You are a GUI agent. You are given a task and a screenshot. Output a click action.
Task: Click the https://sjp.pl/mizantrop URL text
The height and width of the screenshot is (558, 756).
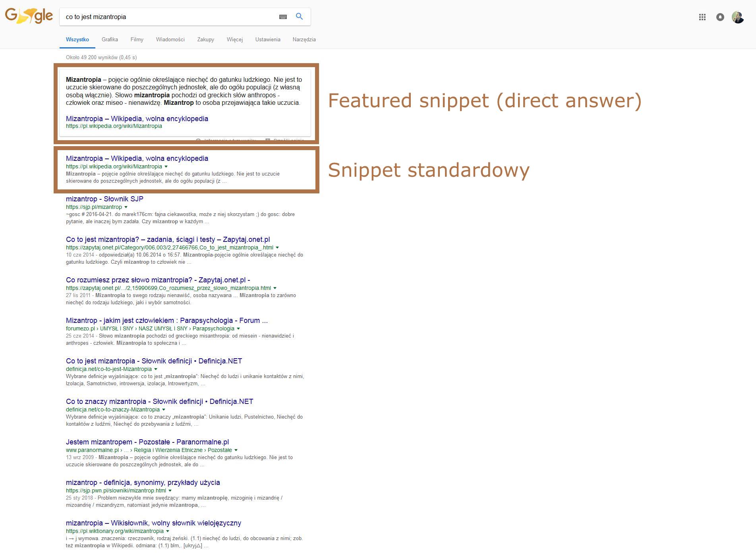94,207
